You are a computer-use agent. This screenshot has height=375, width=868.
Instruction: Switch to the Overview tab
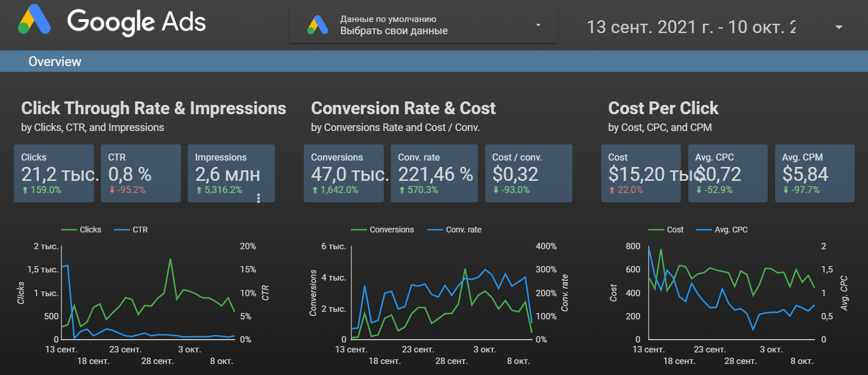[55, 61]
